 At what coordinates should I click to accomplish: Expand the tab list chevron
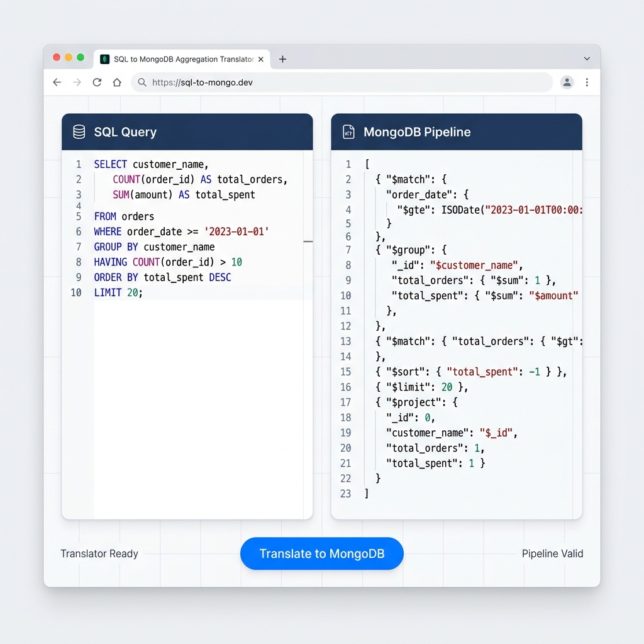point(587,58)
